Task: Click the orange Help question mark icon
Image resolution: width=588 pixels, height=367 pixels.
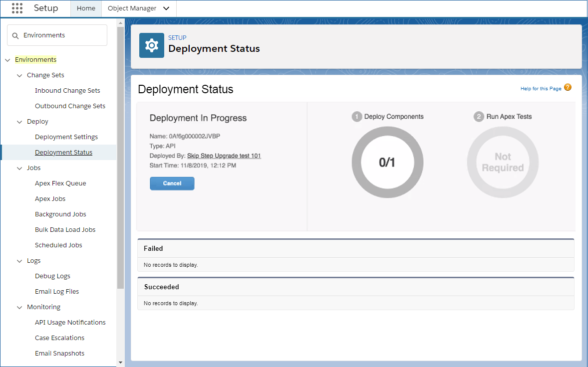Action: pyautogui.click(x=568, y=87)
